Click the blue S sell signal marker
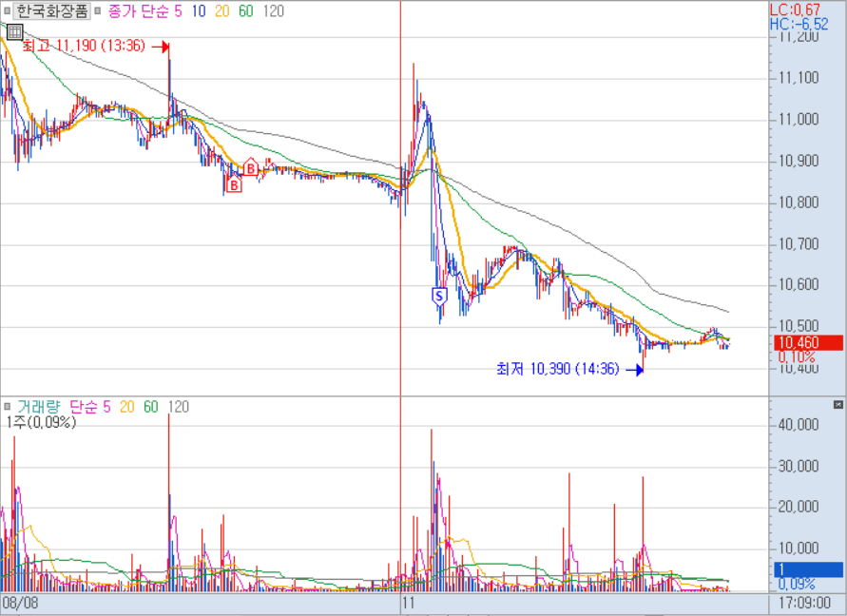 click(x=439, y=296)
